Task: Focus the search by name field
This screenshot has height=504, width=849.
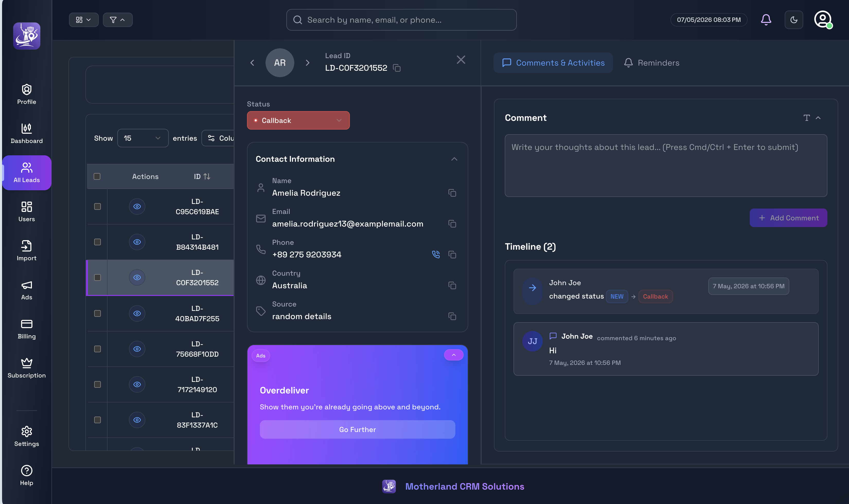Action: point(401,20)
